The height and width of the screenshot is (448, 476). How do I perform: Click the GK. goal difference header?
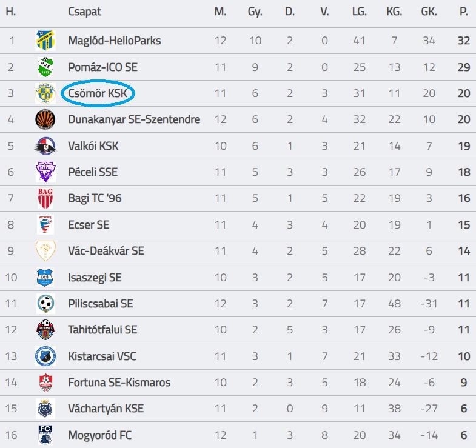(x=429, y=12)
